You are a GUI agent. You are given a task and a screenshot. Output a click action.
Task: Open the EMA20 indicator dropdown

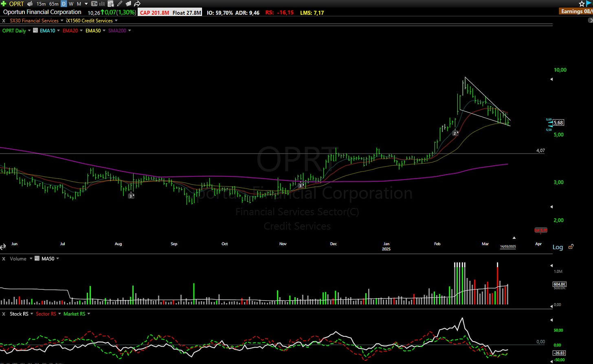point(81,31)
